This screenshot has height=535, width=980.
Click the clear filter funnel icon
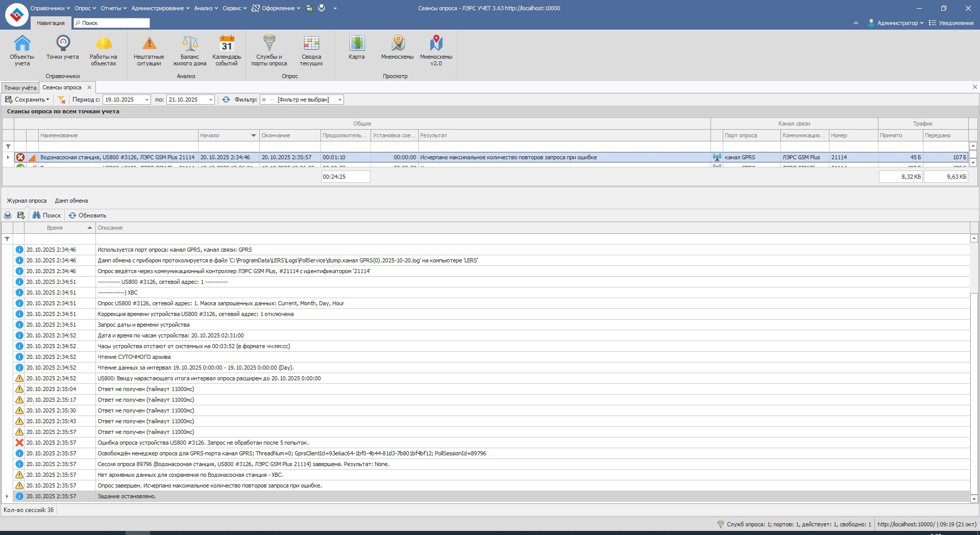coord(62,100)
